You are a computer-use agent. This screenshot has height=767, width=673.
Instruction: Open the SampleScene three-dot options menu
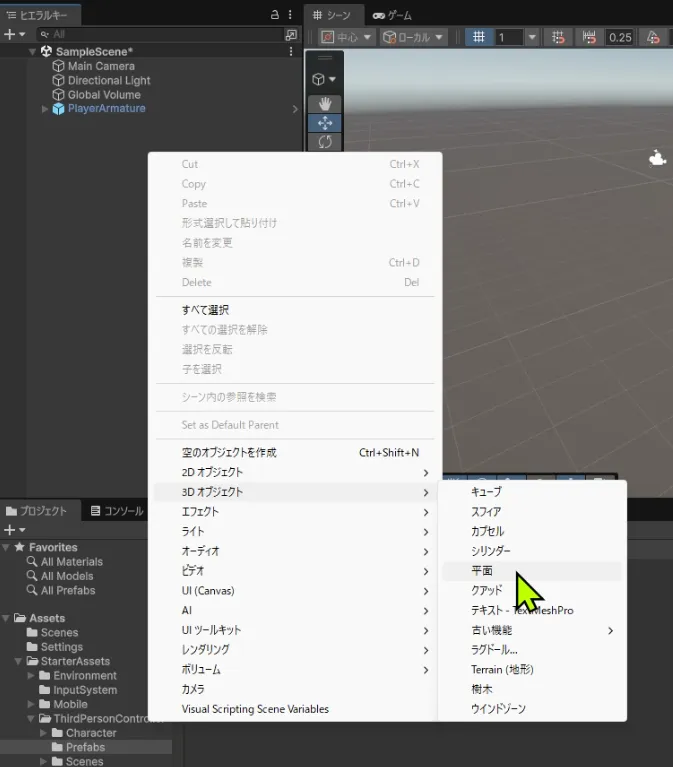coord(291,51)
